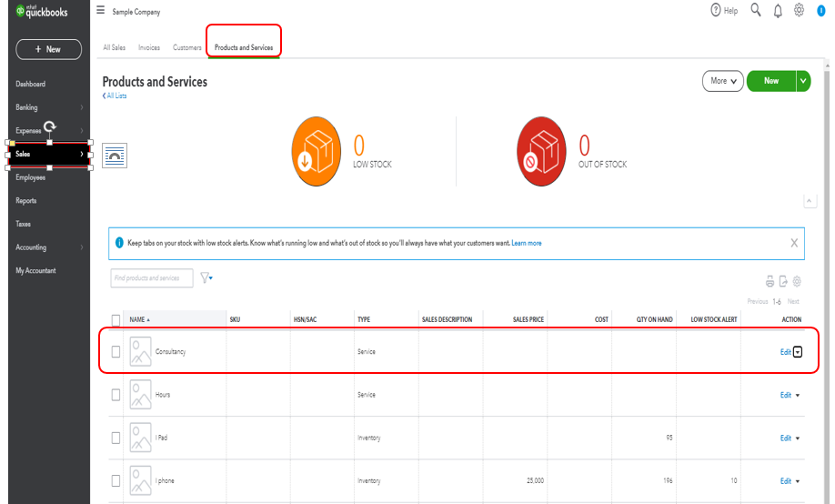Open the hamburger navigation menu
Viewport: 835px width, 504px height.
click(101, 10)
